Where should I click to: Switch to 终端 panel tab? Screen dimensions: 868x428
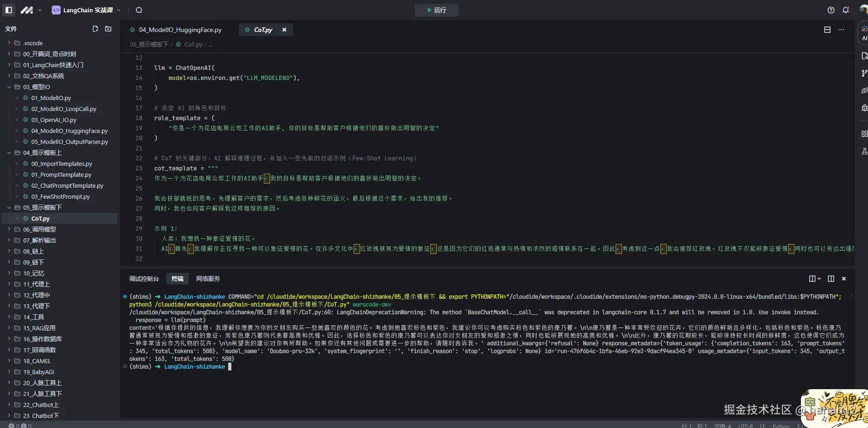click(x=178, y=279)
